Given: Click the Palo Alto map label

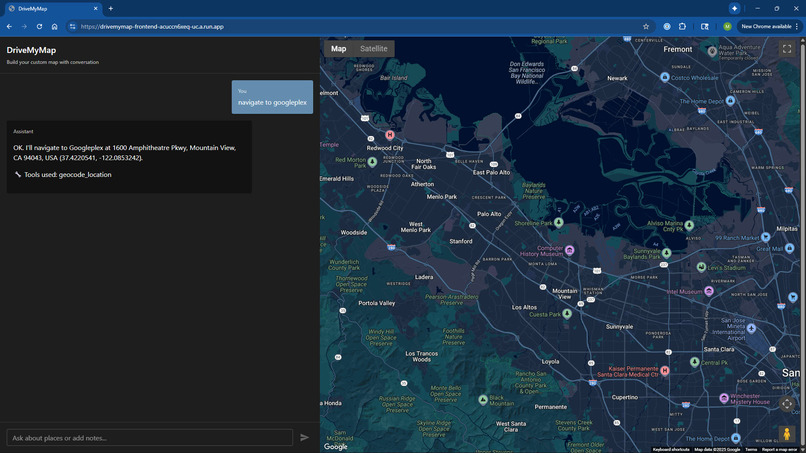Looking at the screenshot, I should pyautogui.click(x=489, y=214).
